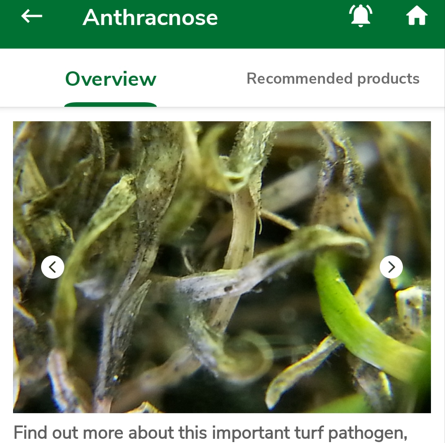445x443 pixels.
Task: Select the Overview tab
Action: (111, 79)
